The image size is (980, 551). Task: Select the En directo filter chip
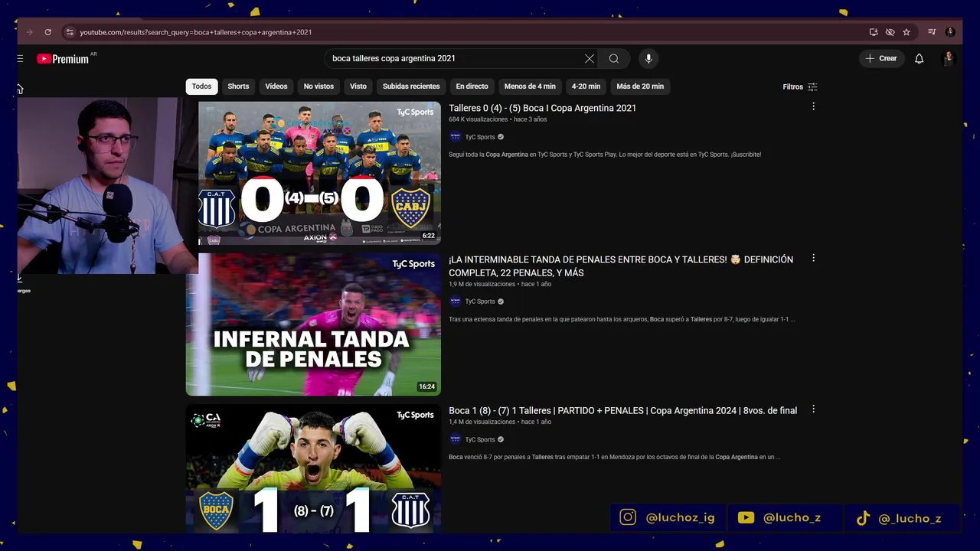pyautogui.click(x=472, y=86)
